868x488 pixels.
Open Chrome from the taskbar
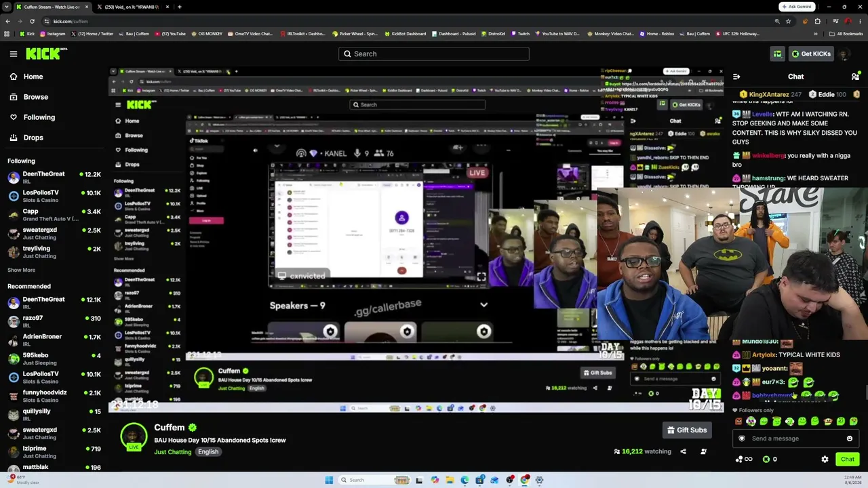525,480
